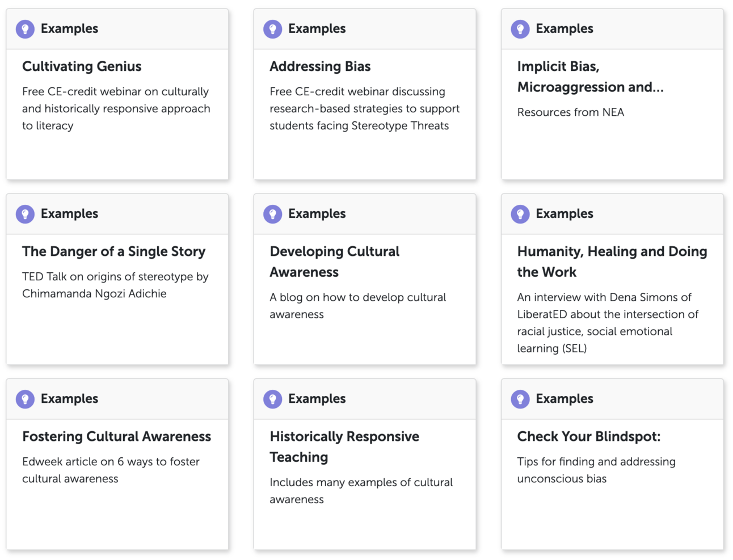733x560 pixels.
Task: Click lightbulb icon on Check Your Blindspot card
Action: click(x=520, y=399)
